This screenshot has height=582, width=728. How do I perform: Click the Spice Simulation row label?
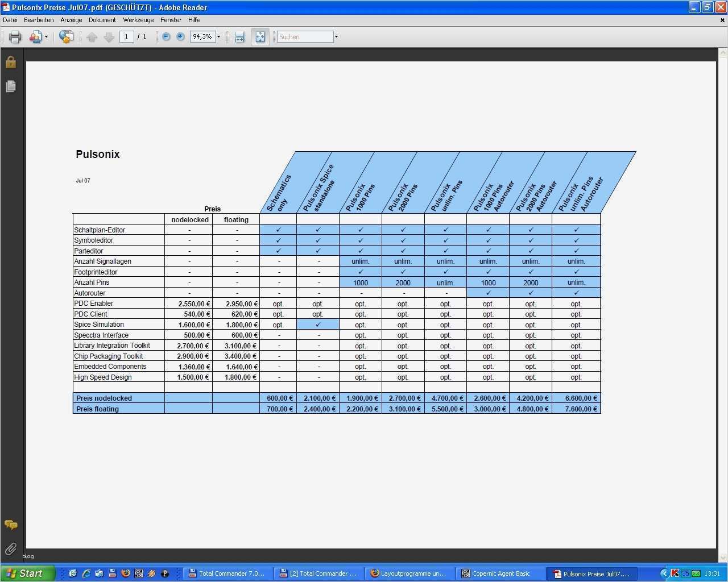[99, 325]
